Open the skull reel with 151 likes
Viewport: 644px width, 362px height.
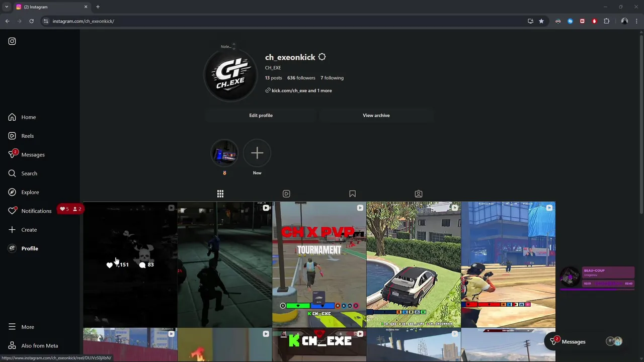(x=130, y=264)
